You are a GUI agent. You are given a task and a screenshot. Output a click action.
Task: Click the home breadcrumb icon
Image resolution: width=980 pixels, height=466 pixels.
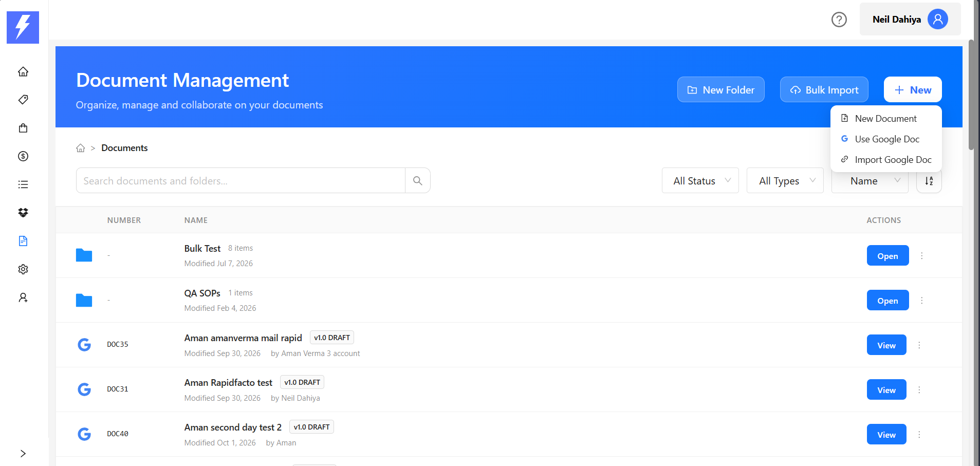pos(81,148)
